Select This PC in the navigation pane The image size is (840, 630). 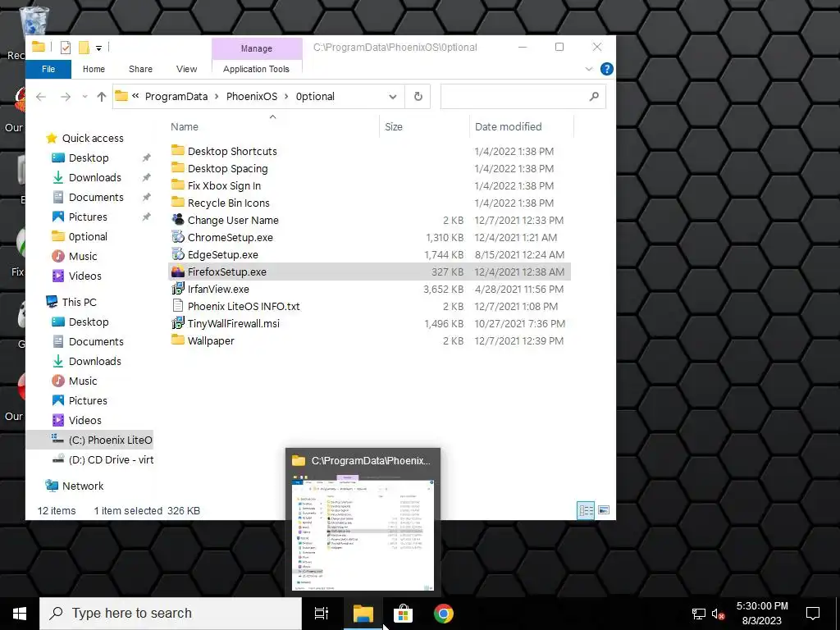(x=79, y=302)
